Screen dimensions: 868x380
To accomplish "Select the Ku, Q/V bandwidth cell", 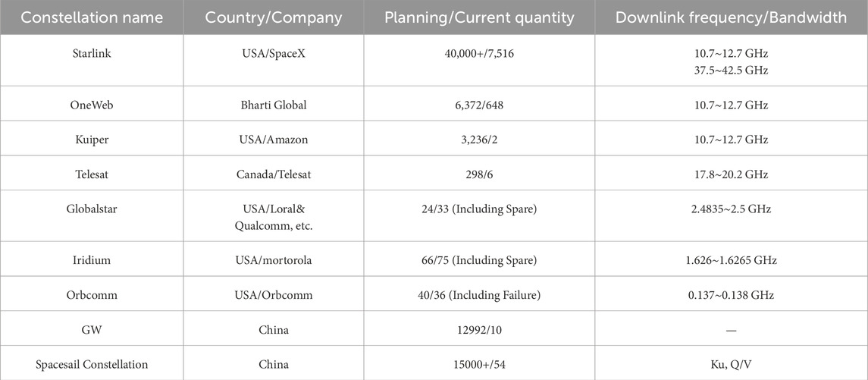I will coord(731,364).
